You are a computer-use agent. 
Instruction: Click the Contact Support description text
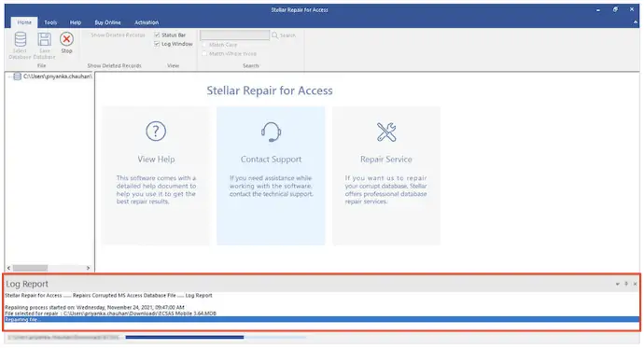pyautogui.click(x=271, y=186)
